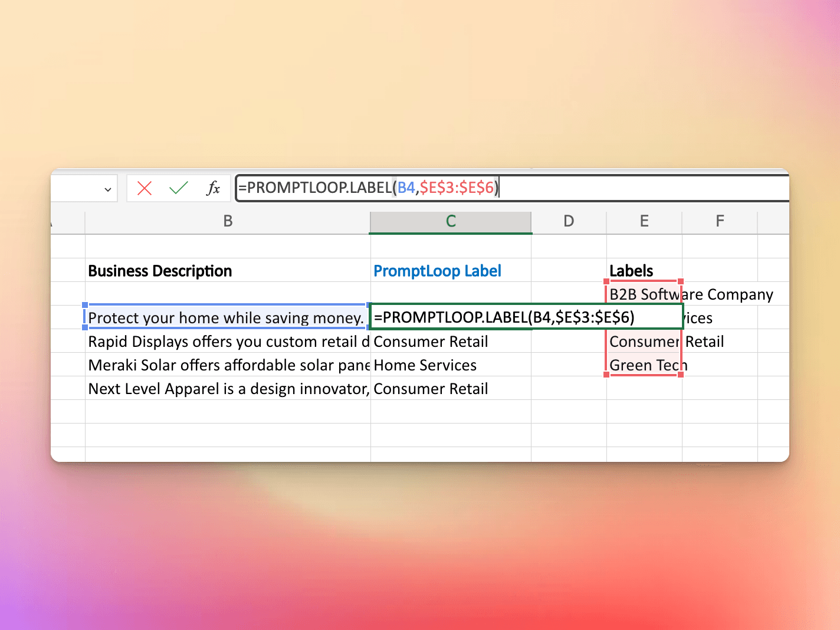840x630 pixels.
Task: Open Insert Function with the fx icon
Action: click(x=214, y=188)
